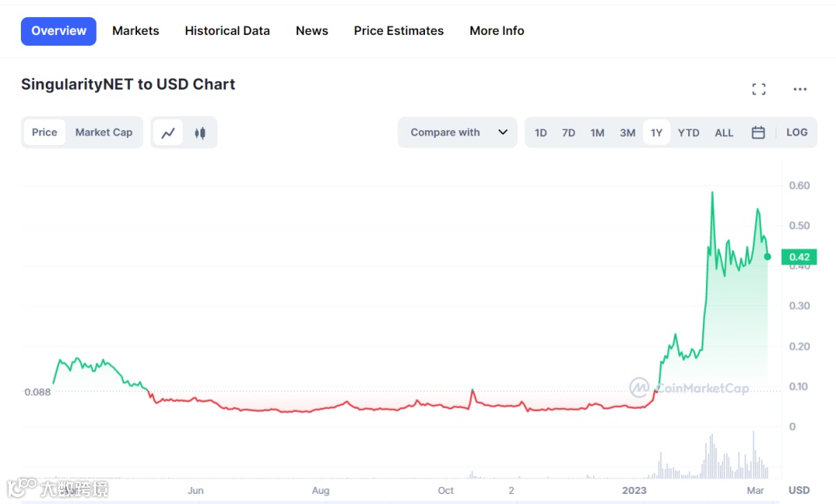The image size is (836, 504).
Task: Click the 0.088 starting price label
Action: (37, 392)
